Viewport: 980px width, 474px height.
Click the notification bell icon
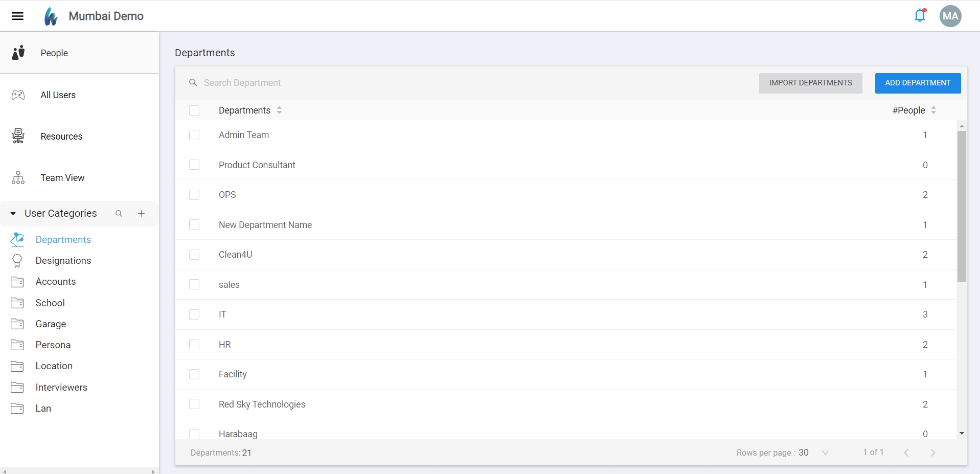click(x=920, y=16)
